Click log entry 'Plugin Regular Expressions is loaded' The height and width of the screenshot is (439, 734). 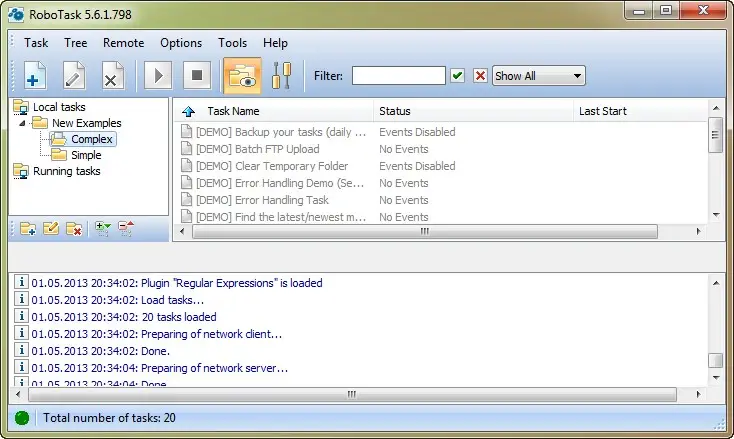[x=177, y=283]
